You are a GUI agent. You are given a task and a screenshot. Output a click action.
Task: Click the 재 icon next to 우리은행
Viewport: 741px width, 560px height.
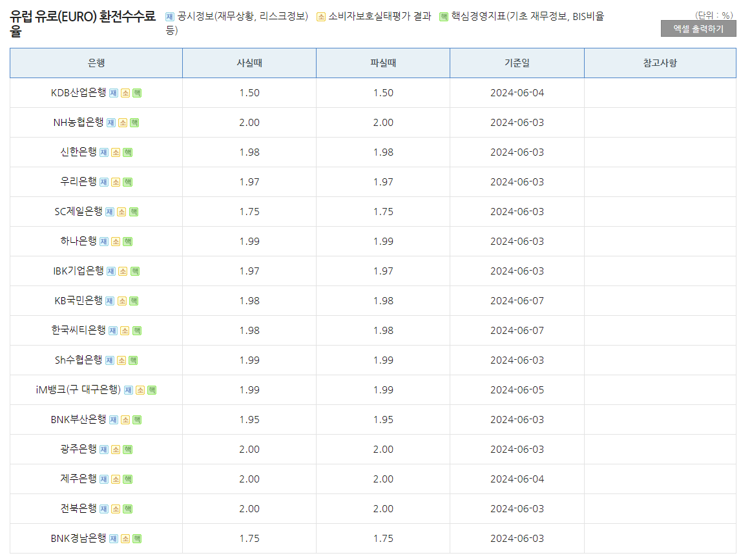point(103,181)
